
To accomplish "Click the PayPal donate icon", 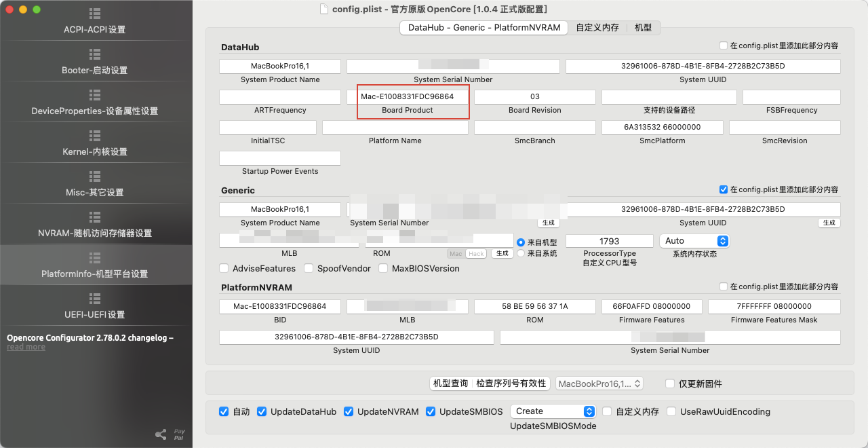I will click(x=179, y=434).
